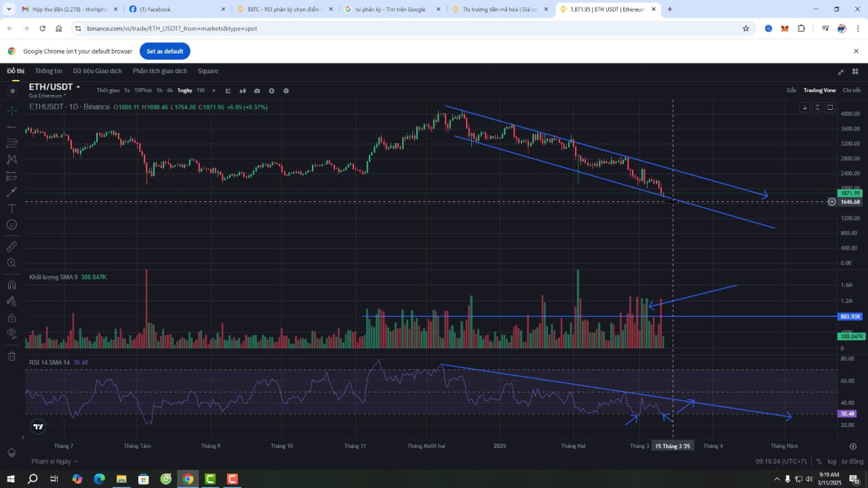Image resolution: width=868 pixels, height=488 pixels.
Task: Take a chart snapshot with the camera icon
Action: pos(257,90)
